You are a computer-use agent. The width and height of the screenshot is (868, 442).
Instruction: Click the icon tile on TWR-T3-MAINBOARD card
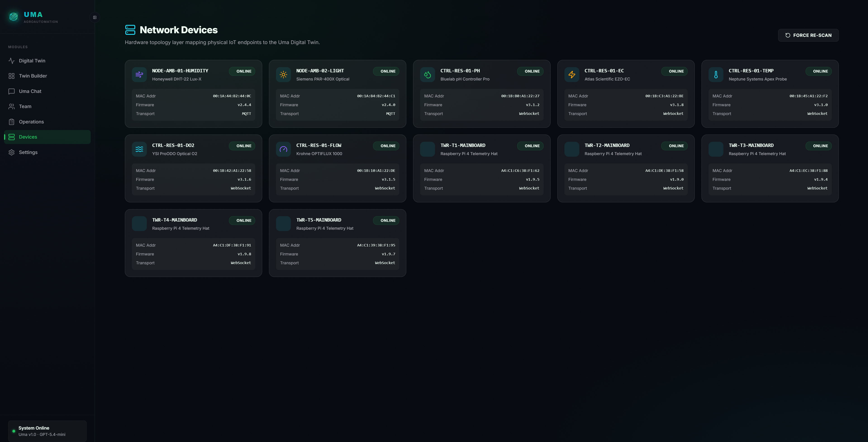pos(716,149)
